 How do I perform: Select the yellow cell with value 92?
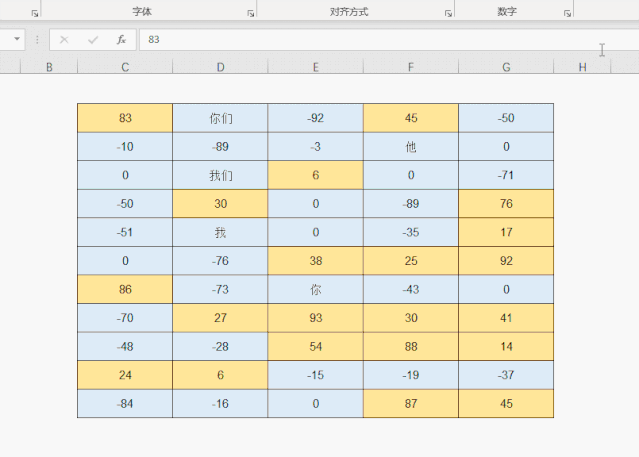tap(506, 261)
